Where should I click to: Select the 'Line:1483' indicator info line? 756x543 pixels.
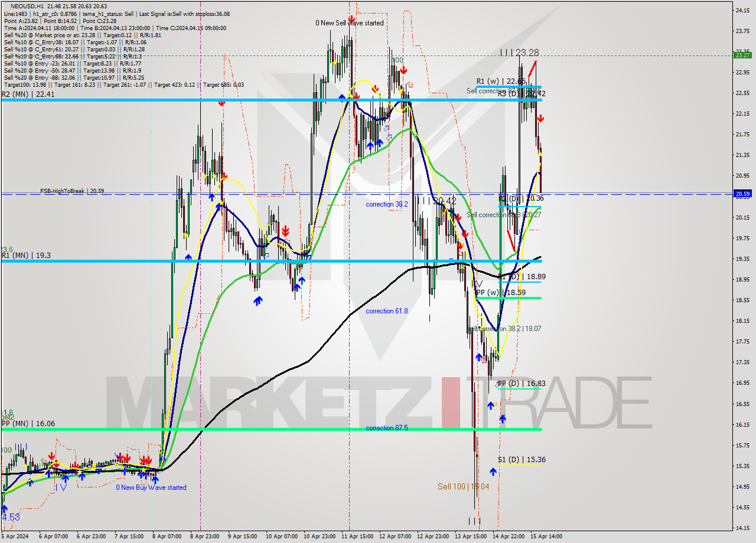117,14
